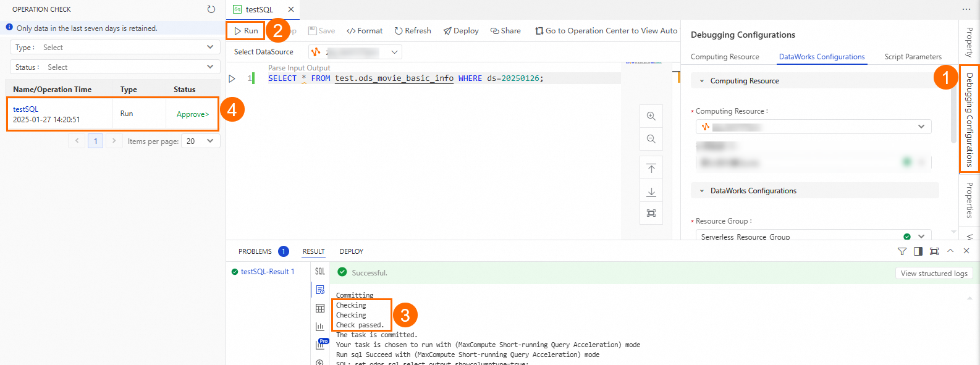The height and width of the screenshot is (365, 980).
Task: Click the SQL statement in the editor
Action: 405,78
